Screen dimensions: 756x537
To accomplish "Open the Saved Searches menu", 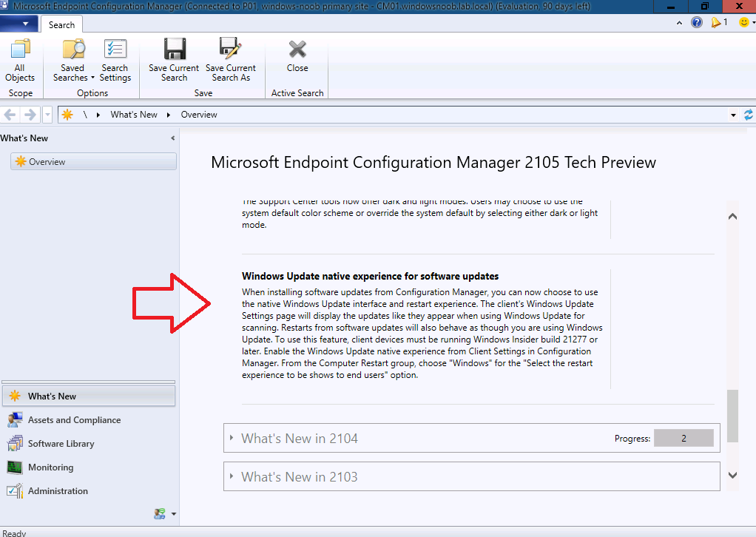I will [x=72, y=60].
